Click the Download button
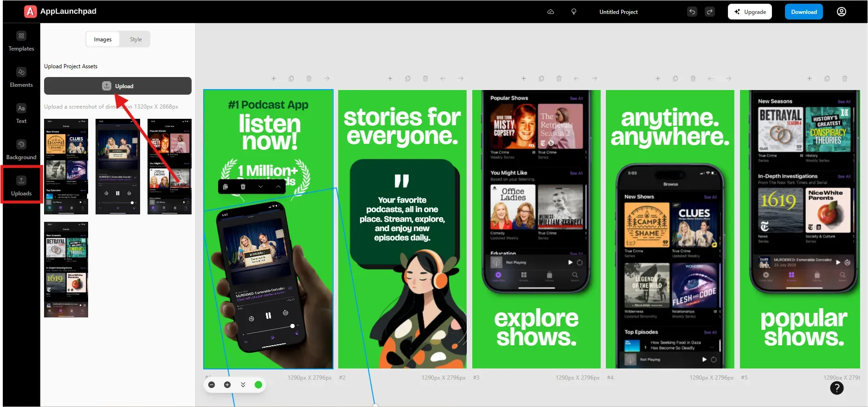The image size is (868, 407). 804,12
